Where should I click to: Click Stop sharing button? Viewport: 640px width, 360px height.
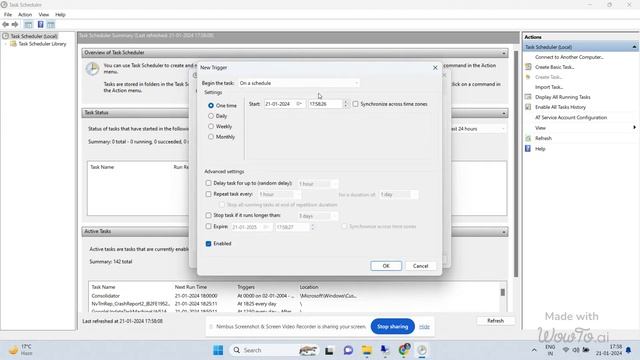click(x=392, y=327)
